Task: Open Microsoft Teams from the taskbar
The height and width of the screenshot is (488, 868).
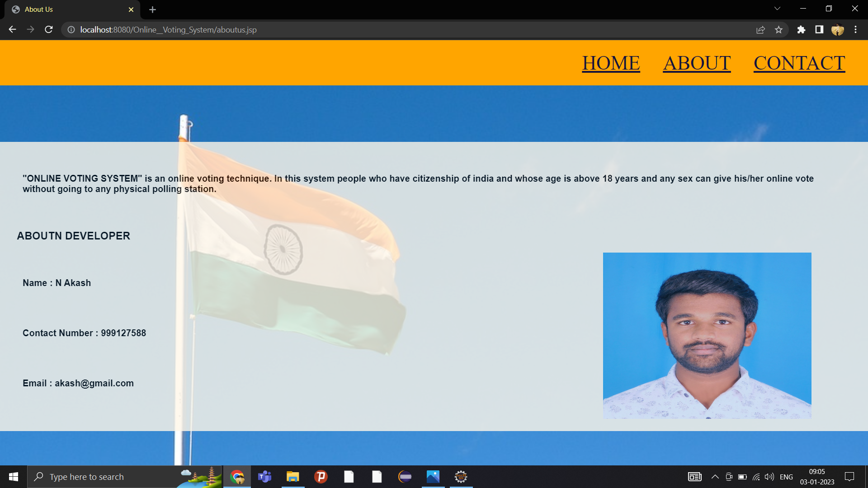Action: 265,476
